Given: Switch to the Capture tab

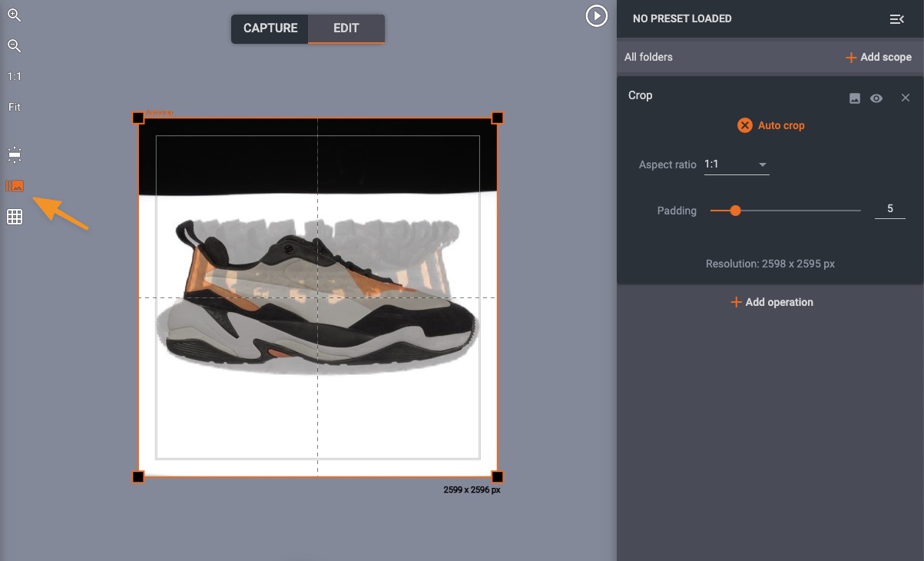Looking at the screenshot, I should (270, 28).
